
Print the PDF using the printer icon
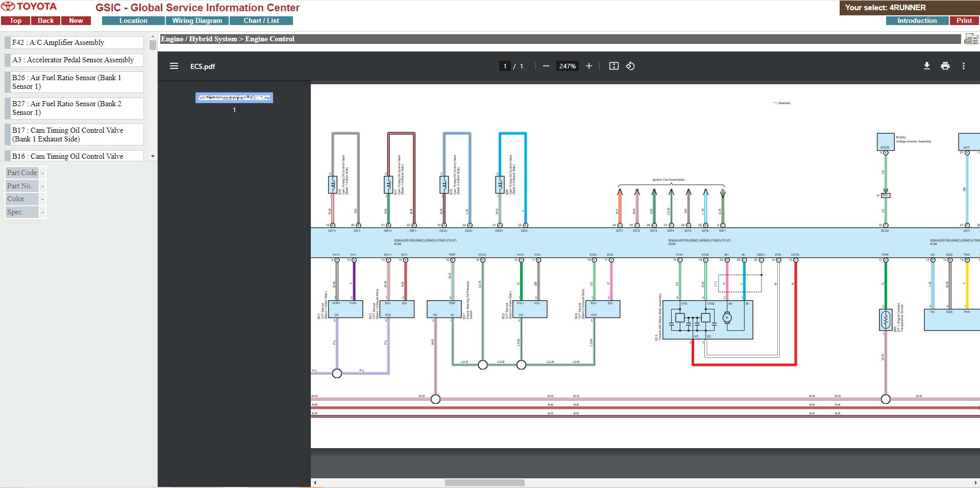pyautogui.click(x=945, y=66)
